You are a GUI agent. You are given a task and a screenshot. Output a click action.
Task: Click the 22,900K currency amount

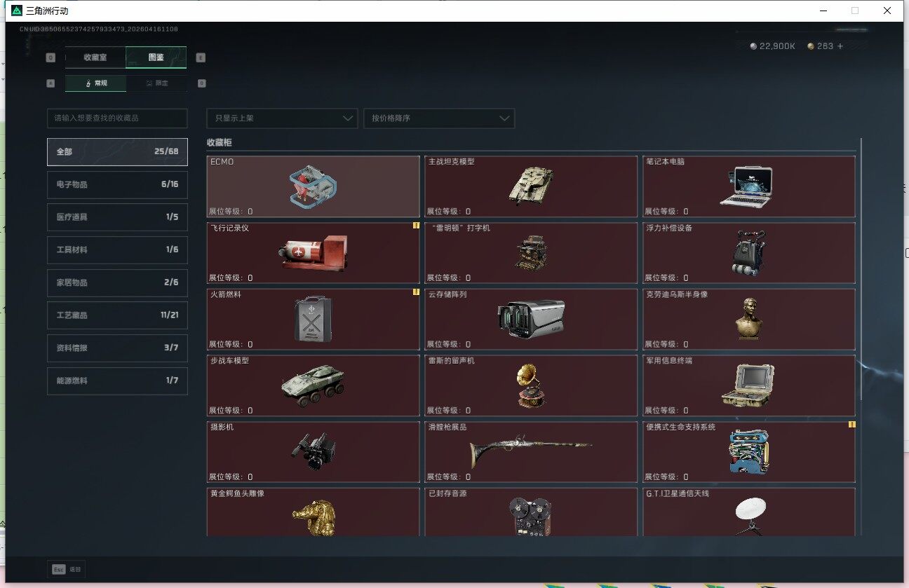tap(777, 46)
